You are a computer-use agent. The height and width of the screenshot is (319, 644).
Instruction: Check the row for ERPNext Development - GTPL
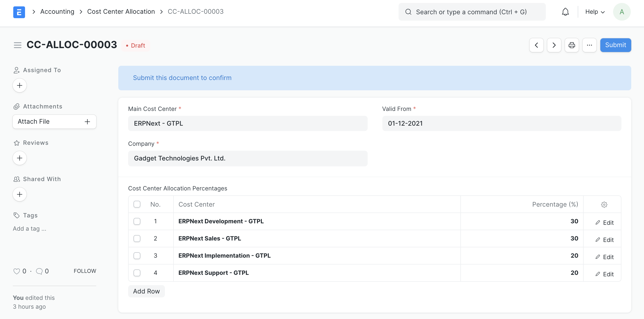137,221
